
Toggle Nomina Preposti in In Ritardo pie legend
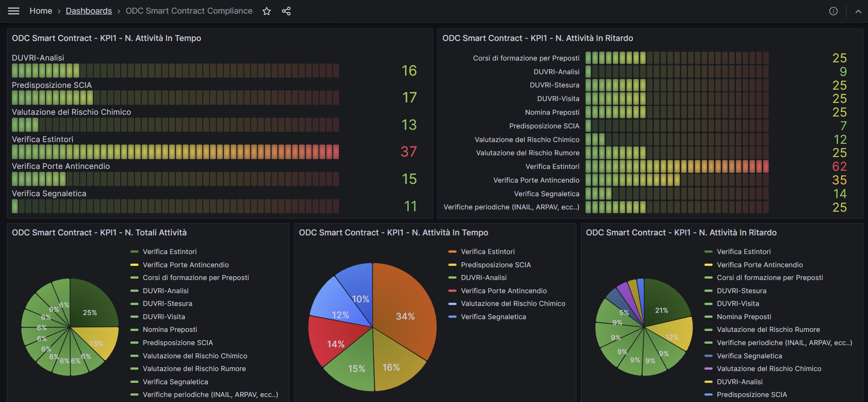744,317
